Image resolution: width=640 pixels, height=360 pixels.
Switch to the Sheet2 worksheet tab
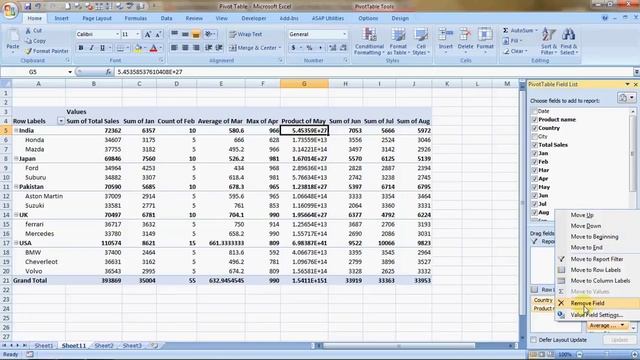[104, 346]
